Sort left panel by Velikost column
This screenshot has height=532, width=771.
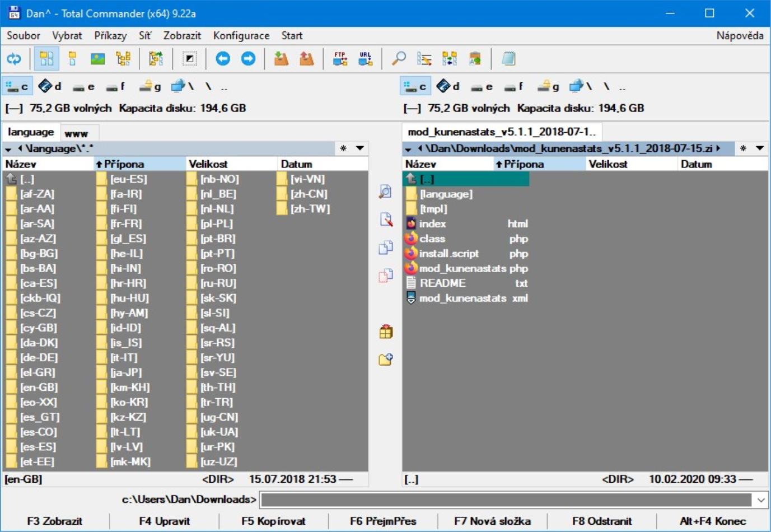coord(231,164)
